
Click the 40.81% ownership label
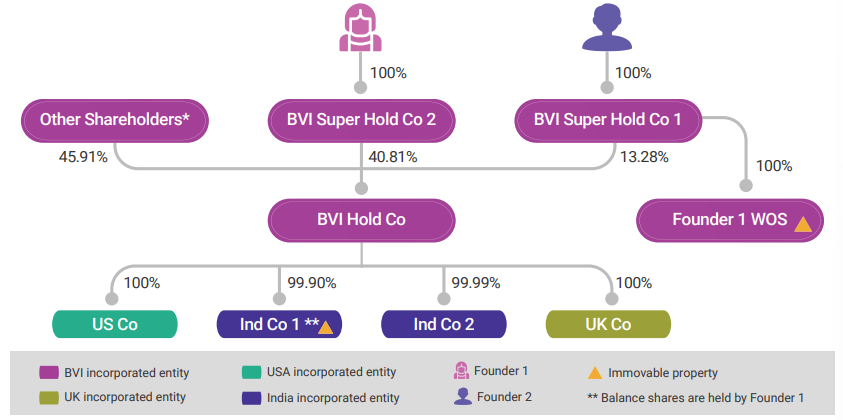[393, 157]
